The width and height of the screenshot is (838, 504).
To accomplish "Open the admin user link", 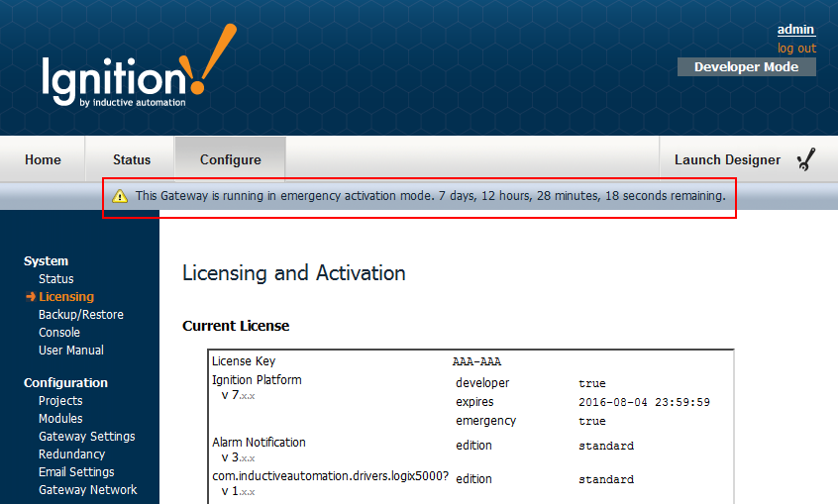I will point(795,30).
